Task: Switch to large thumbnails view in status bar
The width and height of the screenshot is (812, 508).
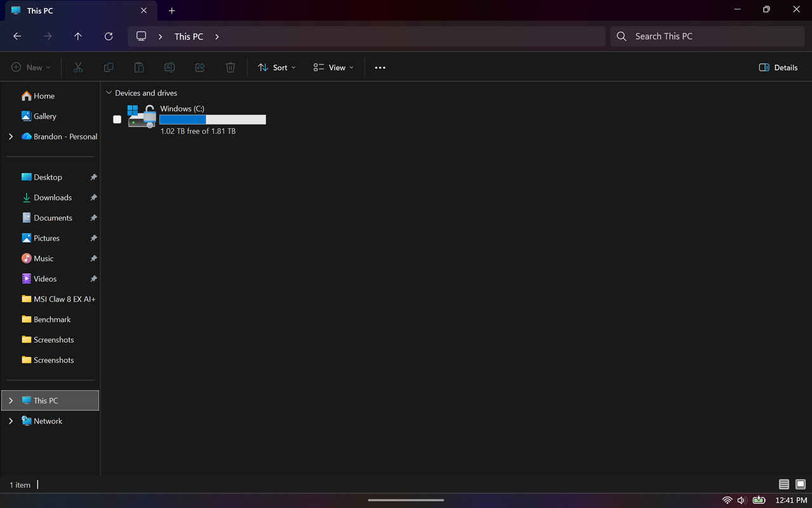Action: coord(801,485)
